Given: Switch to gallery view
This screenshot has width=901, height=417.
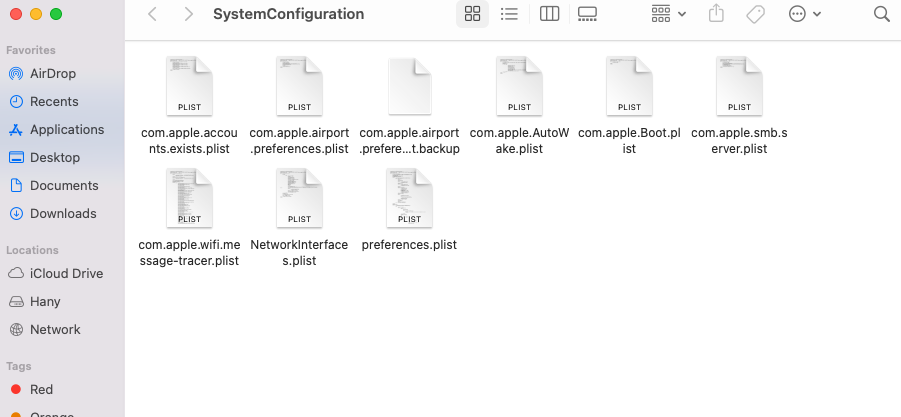Looking at the screenshot, I should 587,14.
